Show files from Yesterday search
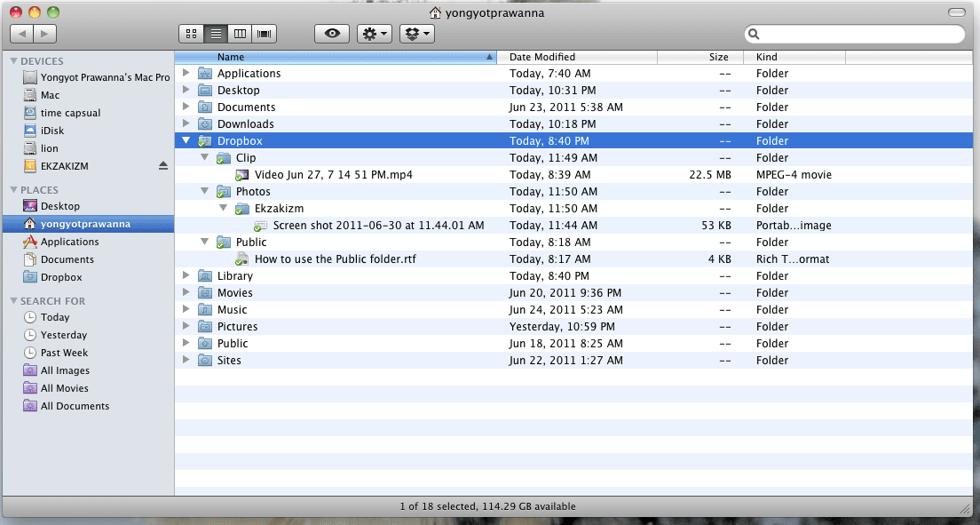Image resolution: width=980 pixels, height=525 pixels. [x=55, y=335]
